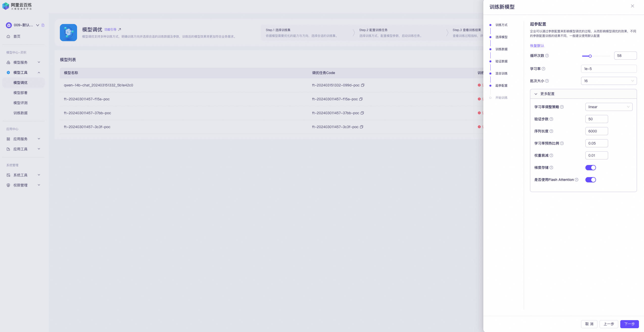Image resolution: width=644 pixels, height=332 pixels.
Task: Open the 学习率调整策略 dropdown showing linear
Action: [609, 107]
